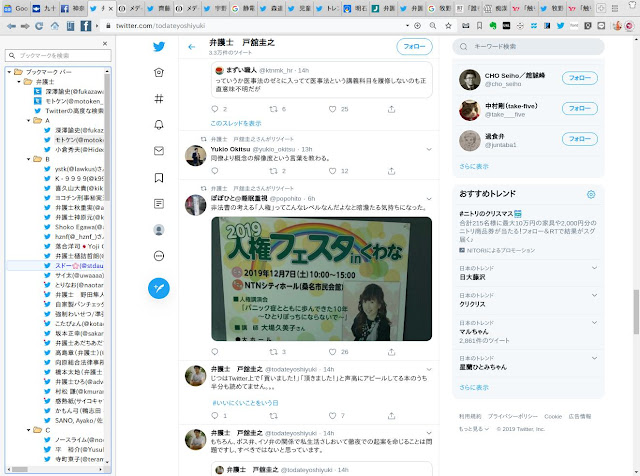Open the 人権フェスタ in くわな poster image
Screen dimensions: 640x476
(x=322, y=279)
